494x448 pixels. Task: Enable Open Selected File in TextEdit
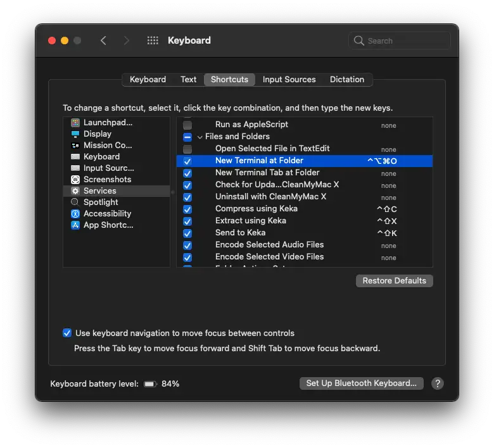coord(187,149)
